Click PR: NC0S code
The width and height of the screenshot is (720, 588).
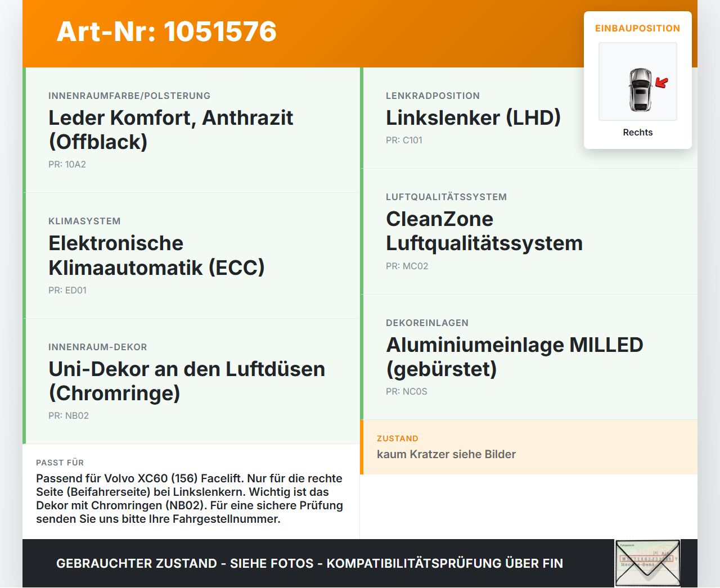click(406, 391)
